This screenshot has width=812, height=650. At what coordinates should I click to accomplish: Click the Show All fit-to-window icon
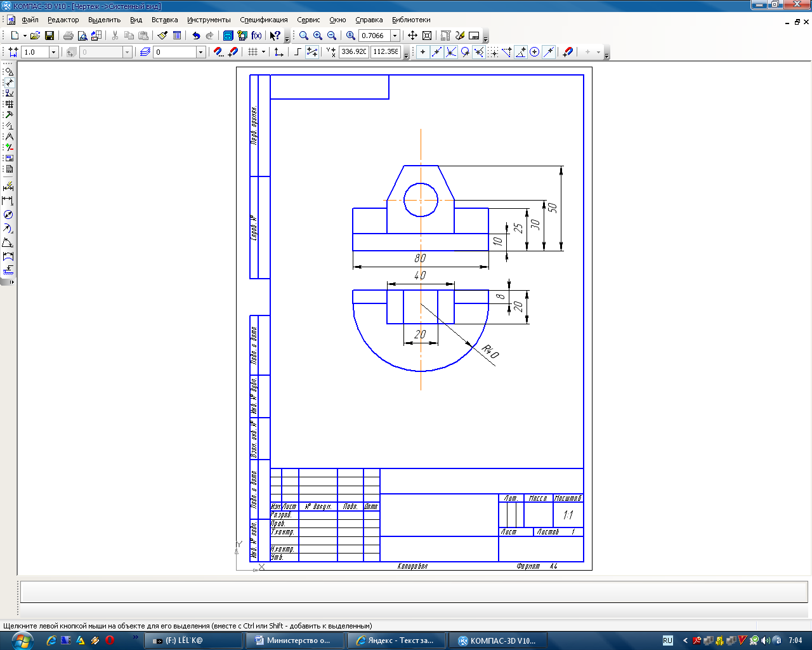427,36
